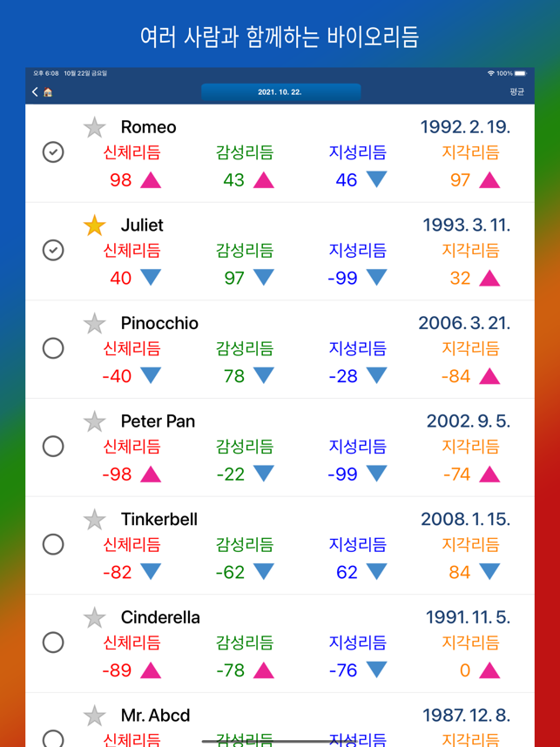This screenshot has height=747, width=560.
Task: Uncheck Romeo's selection circle
Action: tap(53, 152)
